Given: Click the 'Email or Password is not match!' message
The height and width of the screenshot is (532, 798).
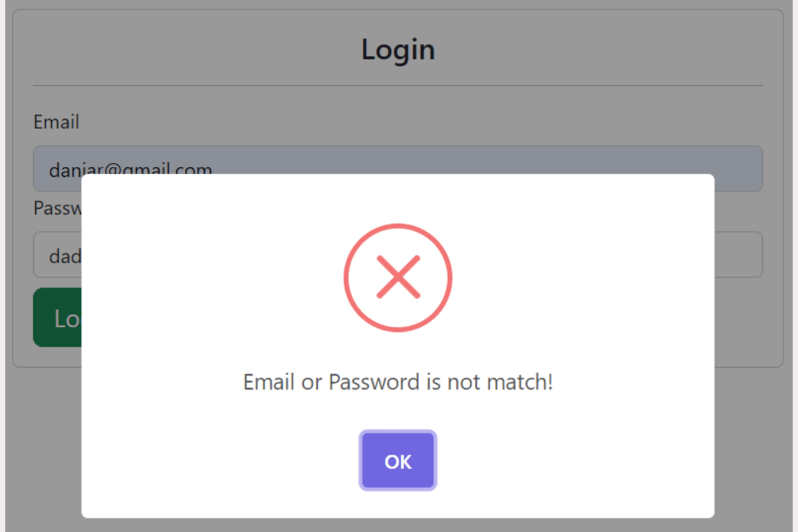Looking at the screenshot, I should pyautogui.click(x=398, y=382).
